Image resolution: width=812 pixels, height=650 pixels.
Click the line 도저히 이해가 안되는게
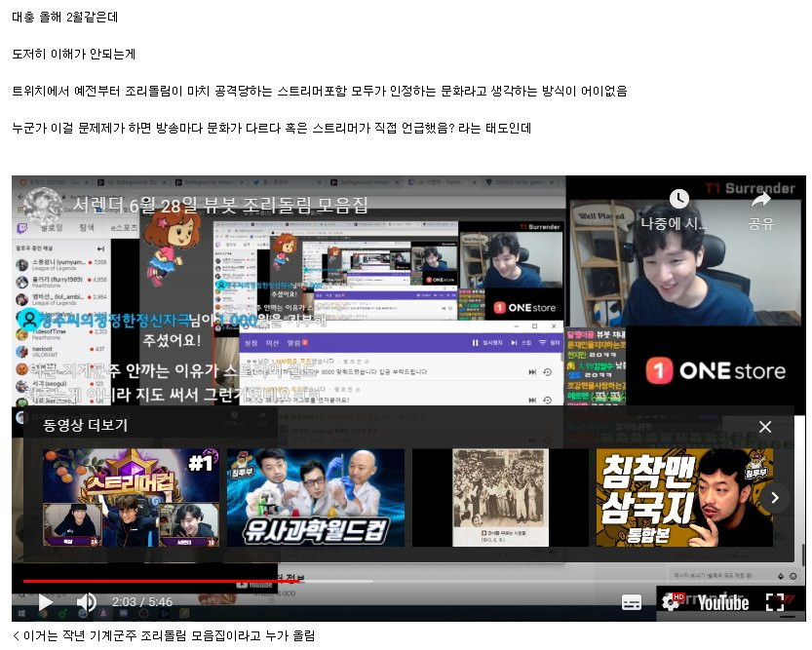[x=73, y=54]
